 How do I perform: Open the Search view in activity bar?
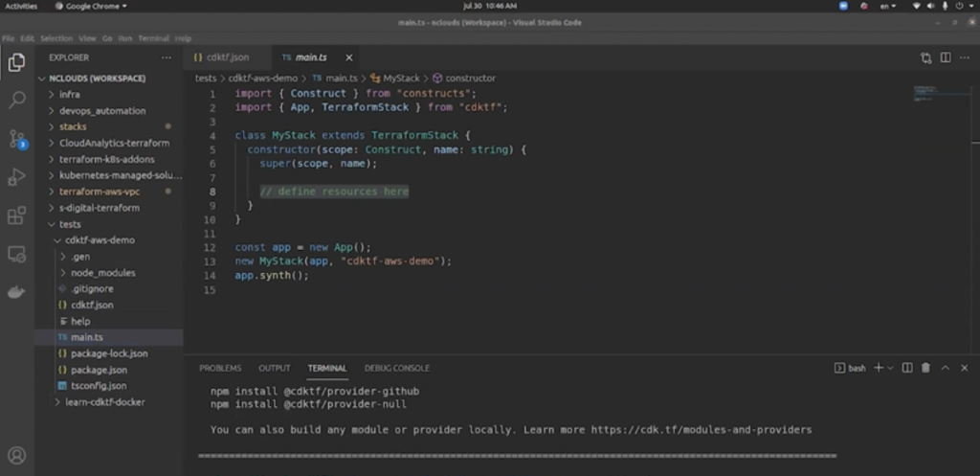[17, 100]
